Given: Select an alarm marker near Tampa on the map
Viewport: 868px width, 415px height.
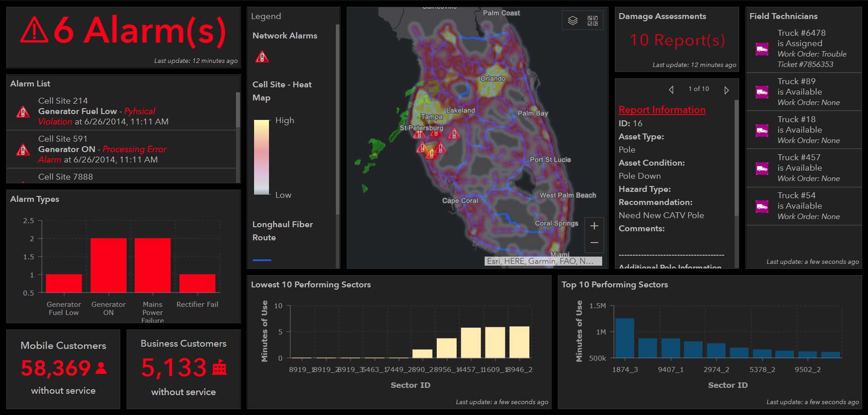Looking at the screenshot, I should [x=436, y=134].
